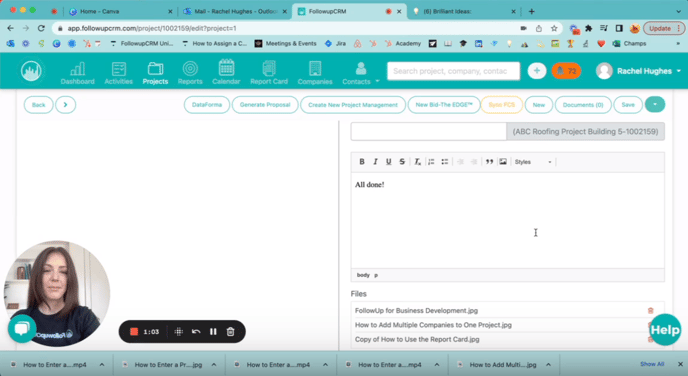This screenshot has width=688, height=376.
Task: Open the notifications bell showing 72
Action: tap(566, 71)
